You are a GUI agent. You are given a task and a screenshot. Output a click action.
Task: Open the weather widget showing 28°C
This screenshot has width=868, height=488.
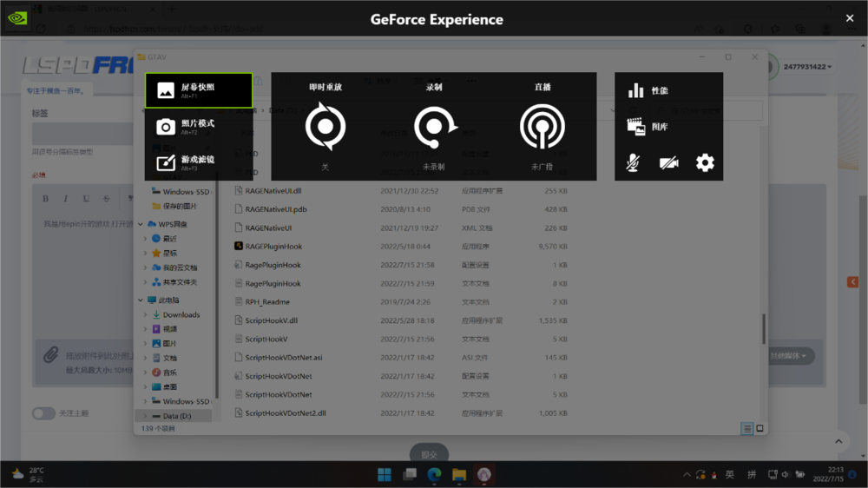point(29,475)
